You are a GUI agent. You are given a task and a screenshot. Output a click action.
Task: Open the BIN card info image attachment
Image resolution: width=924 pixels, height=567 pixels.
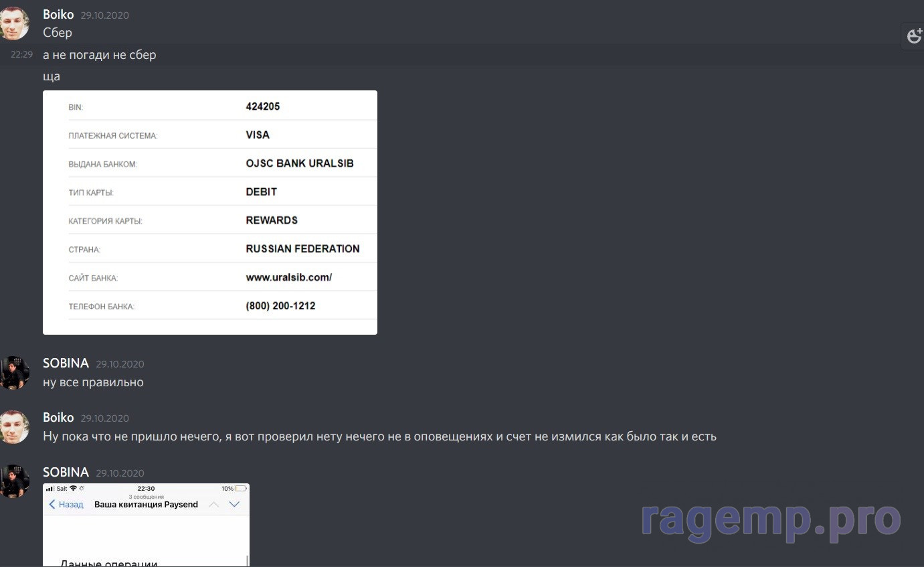tap(210, 212)
